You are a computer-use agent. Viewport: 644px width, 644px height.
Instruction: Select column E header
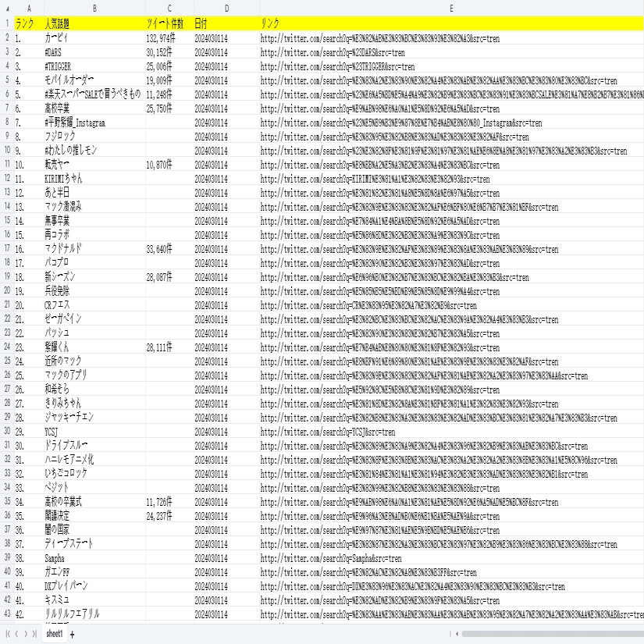pyautogui.click(x=452, y=9)
